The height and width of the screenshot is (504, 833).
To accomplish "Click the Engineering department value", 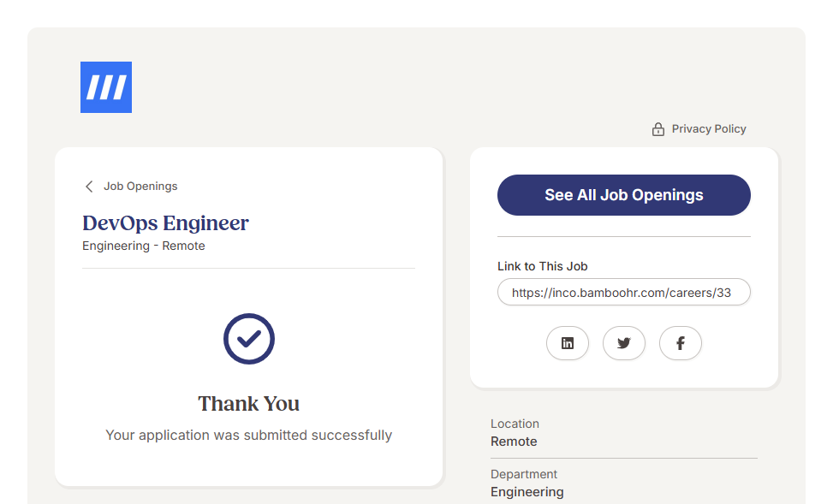I will 527,492.
